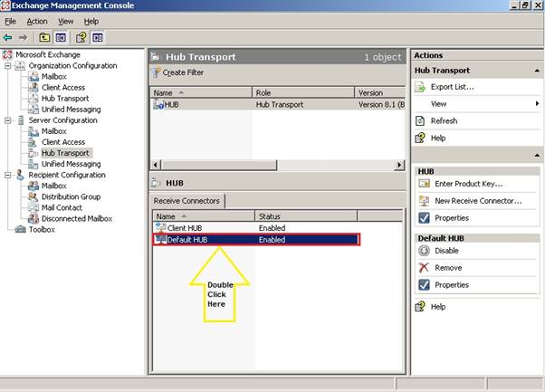Click the Organization Configuration node icon

tap(20, 66)
